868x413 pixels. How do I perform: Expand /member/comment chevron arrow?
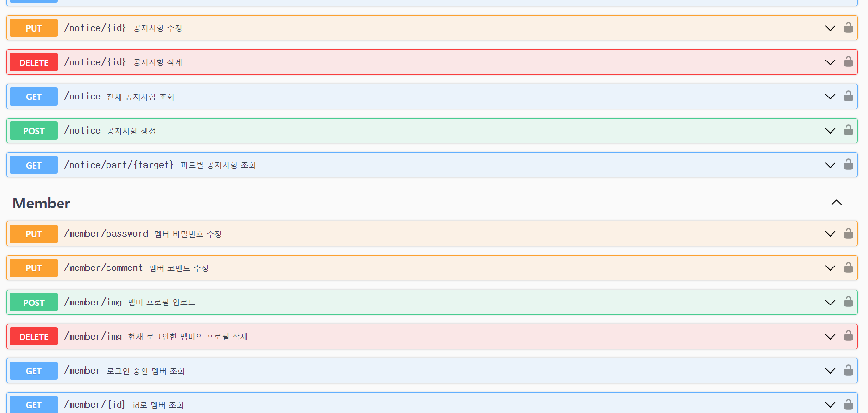830,268
